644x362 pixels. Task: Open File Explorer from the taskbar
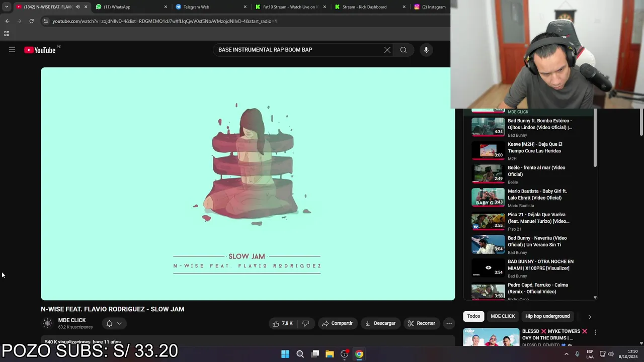(330, 354)
